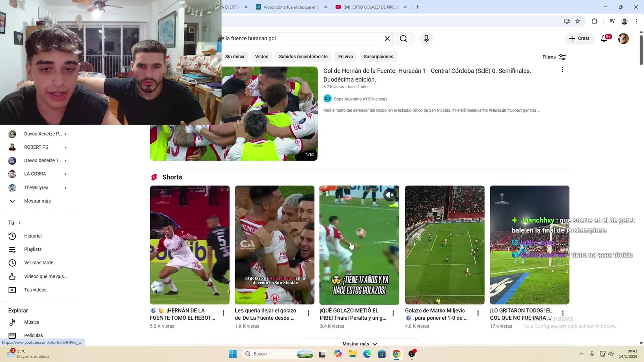Open the Copa Argentina AXION energy channel avatar
The height and width of the screenshot is (362, 644).
[x=328, y=99]
